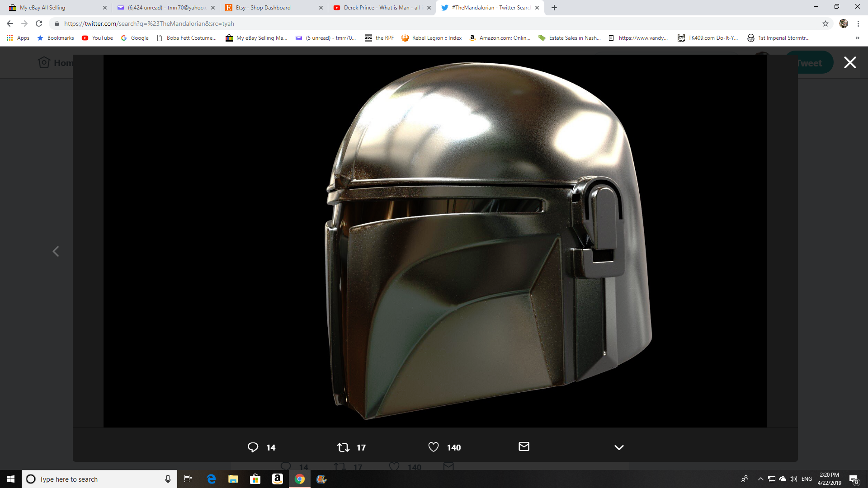The height and width of the screenshot is (488, 868).
Task: Open the Chrome profile avatar
Action: (x=844, y=23)
